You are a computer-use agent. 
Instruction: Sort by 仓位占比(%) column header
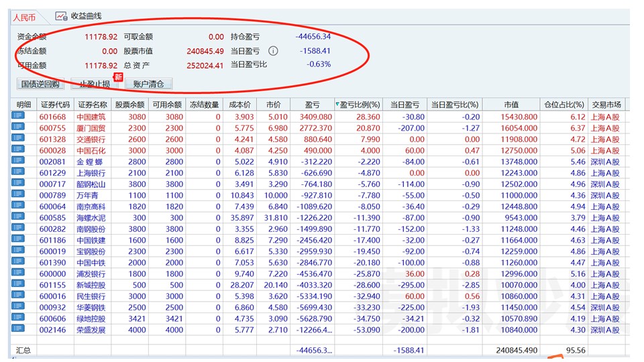pos(564,105)
